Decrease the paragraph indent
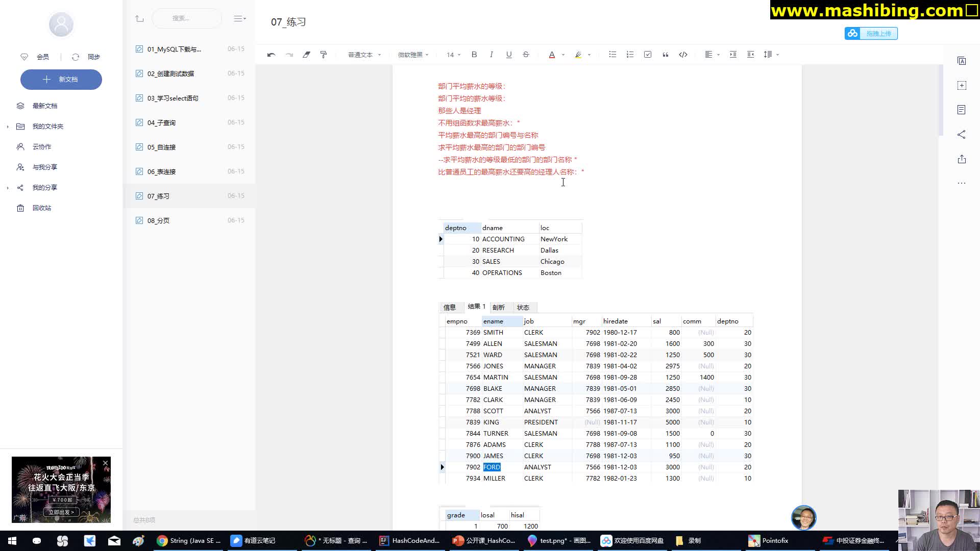Viewport: 980px width, 551px height. (x=750, y=55)
